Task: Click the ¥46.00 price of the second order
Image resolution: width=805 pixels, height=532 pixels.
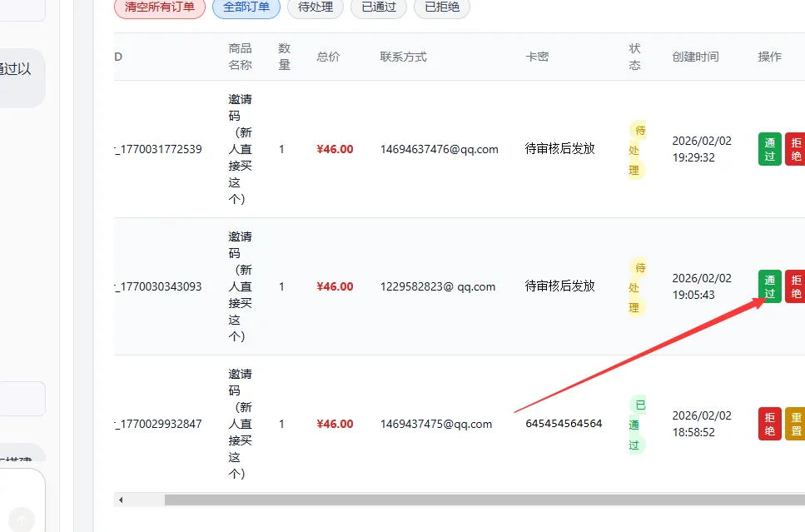Action: [335, 286]
